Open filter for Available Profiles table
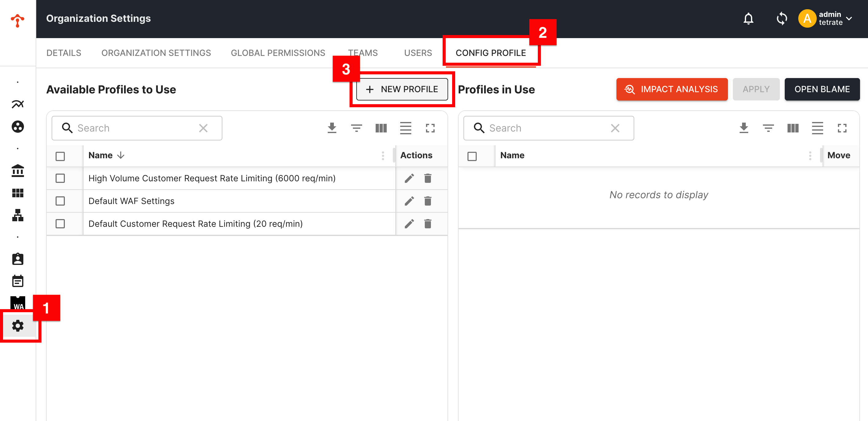This screenshot has height=421, width=868. pos(357,128)
